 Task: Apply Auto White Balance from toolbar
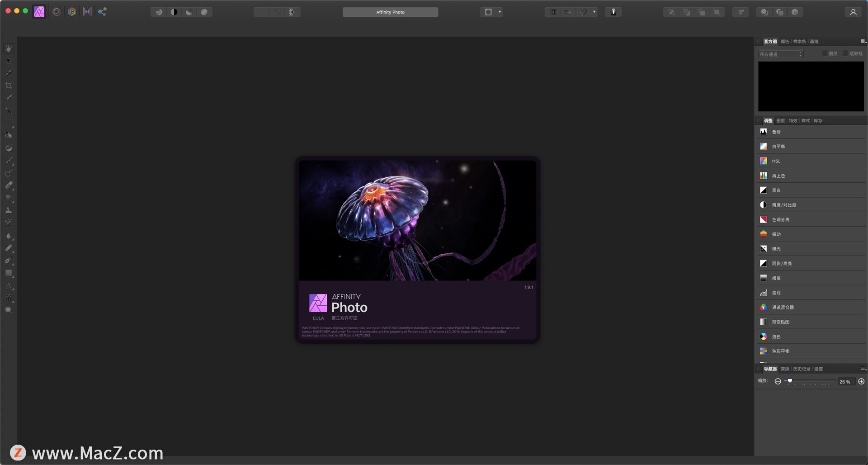pos(204,12)
